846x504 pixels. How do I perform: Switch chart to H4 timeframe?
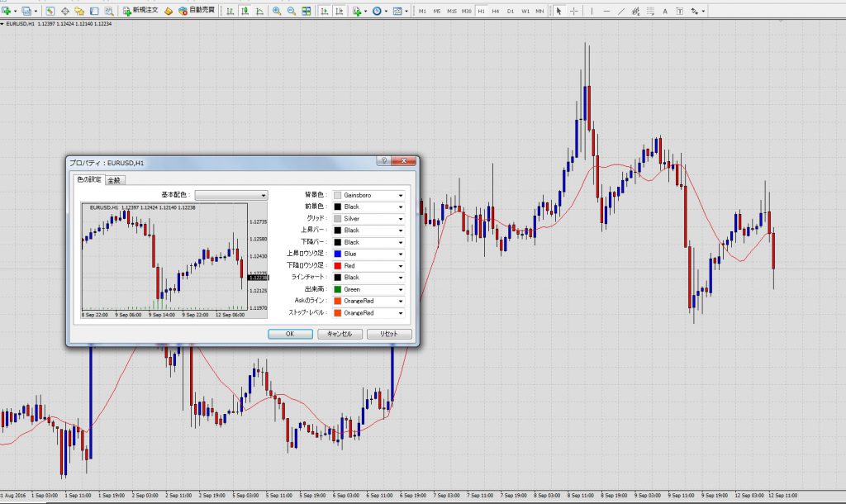(496, 11)
